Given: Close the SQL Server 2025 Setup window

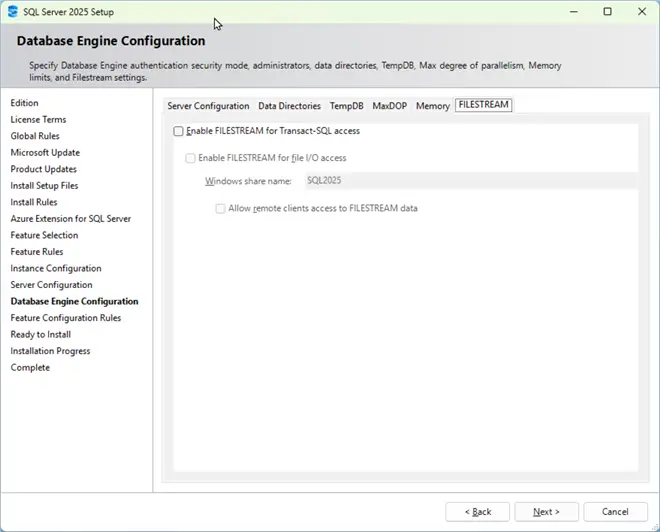Looking at the screenshot, I should pyautogui.click(x=642, y=11).
